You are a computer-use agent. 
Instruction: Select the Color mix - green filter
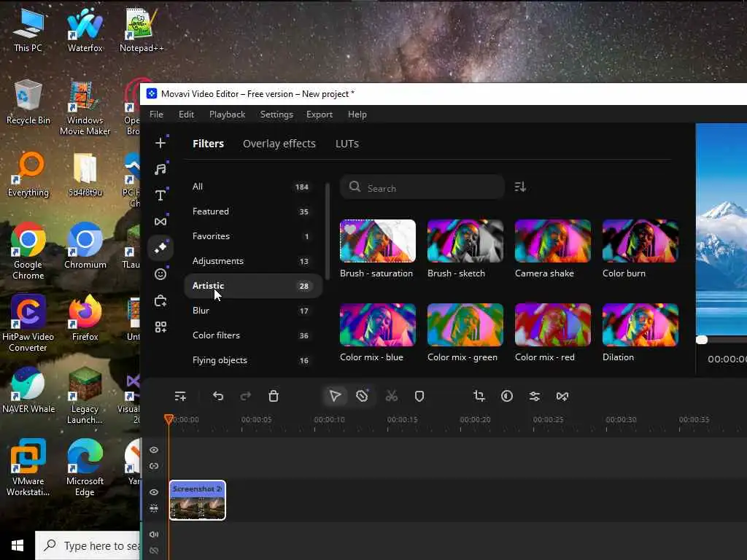[465, 324]
